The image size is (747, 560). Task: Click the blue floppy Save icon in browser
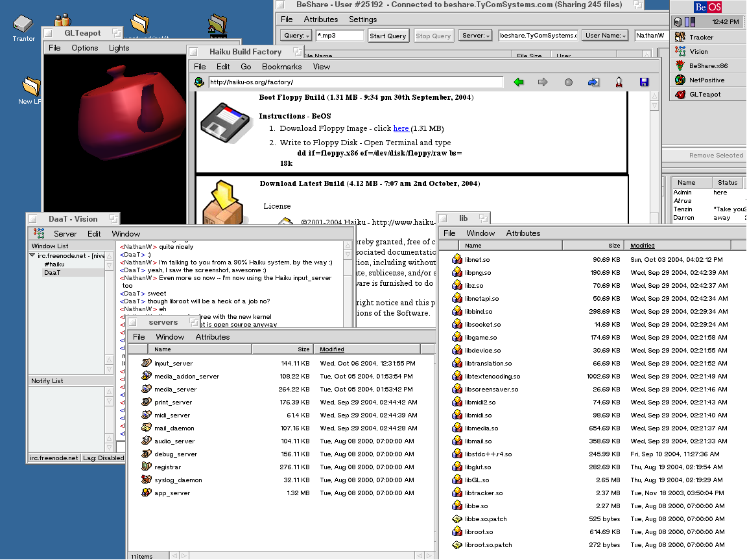point(644,82)
